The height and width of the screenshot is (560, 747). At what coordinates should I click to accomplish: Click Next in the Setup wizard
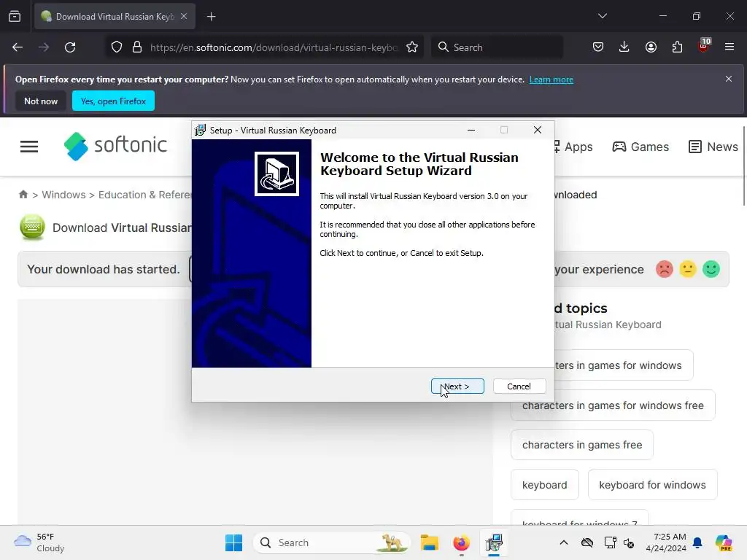pyautogui.click(x=457, y=386)
